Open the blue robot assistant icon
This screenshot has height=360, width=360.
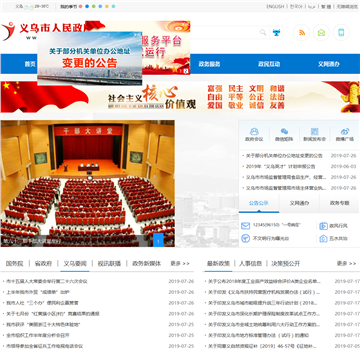click(276, 33)
